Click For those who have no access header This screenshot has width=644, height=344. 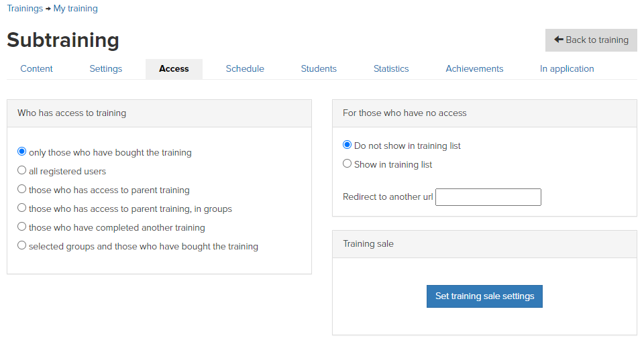pos(484,113)
